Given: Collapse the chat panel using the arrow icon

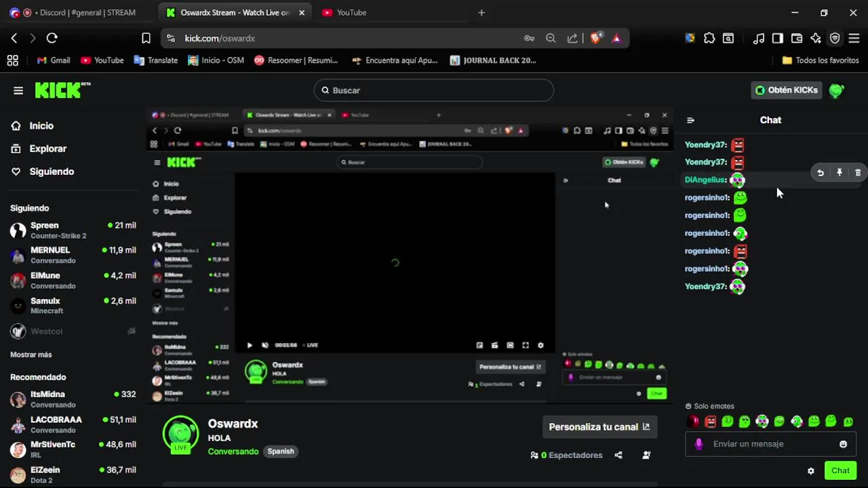Looking at the screenshot, I should click(690, 120).
